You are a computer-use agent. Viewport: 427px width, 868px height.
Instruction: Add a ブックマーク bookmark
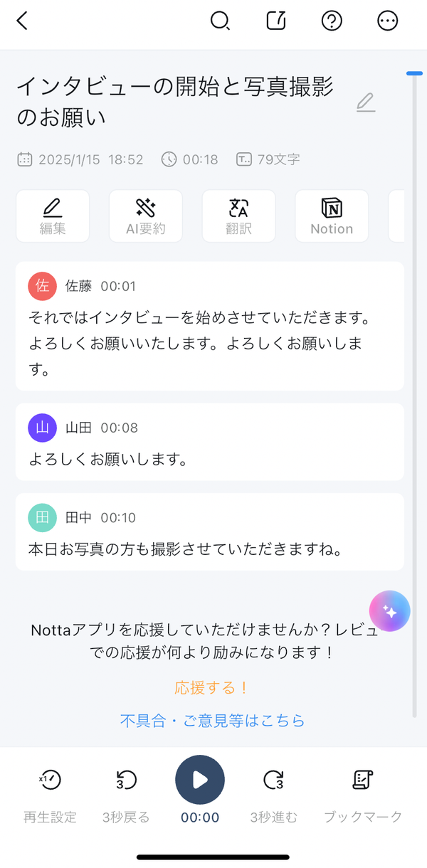363,795
